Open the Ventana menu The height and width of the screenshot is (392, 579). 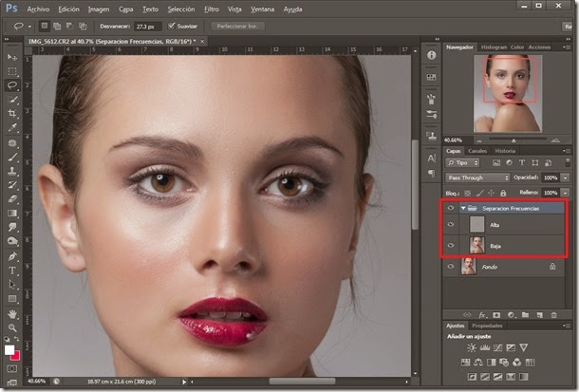(x=262, y=9)
